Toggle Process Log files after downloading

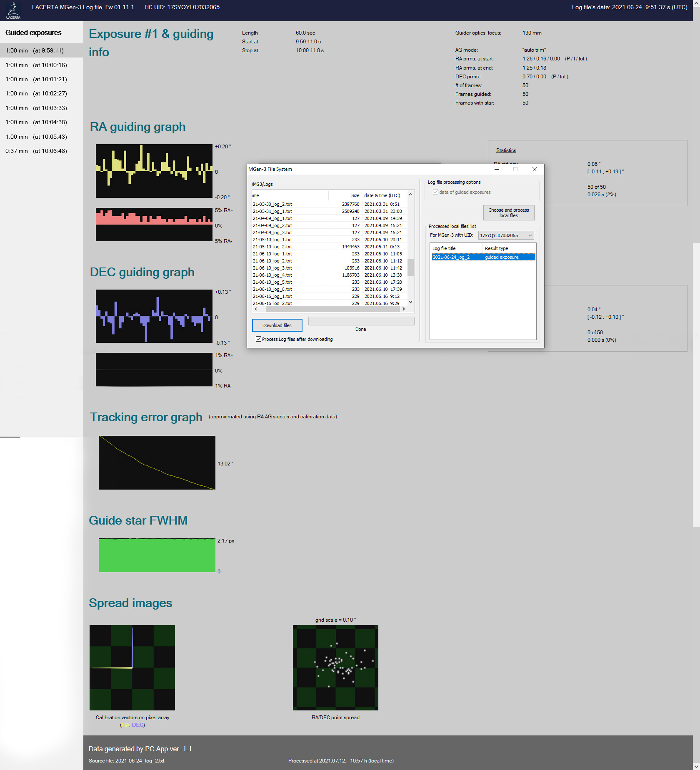coord(259,339)
